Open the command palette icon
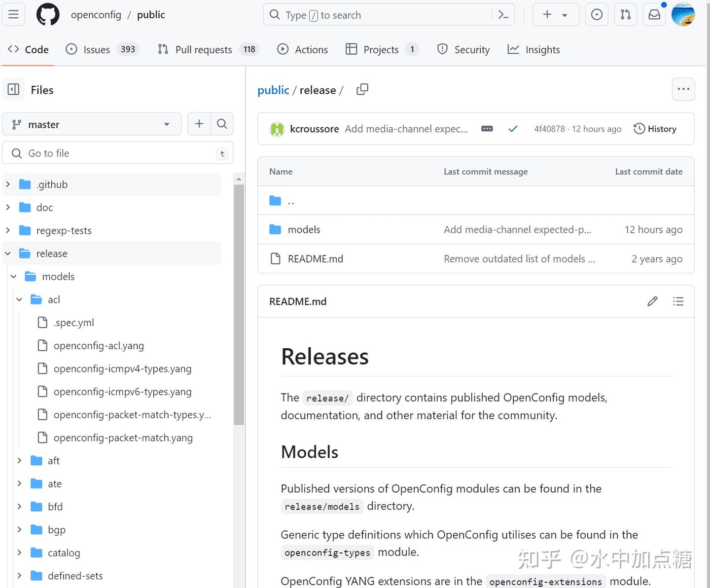The width and height of the screenshot is (710, 588). (x=503, y=15)
